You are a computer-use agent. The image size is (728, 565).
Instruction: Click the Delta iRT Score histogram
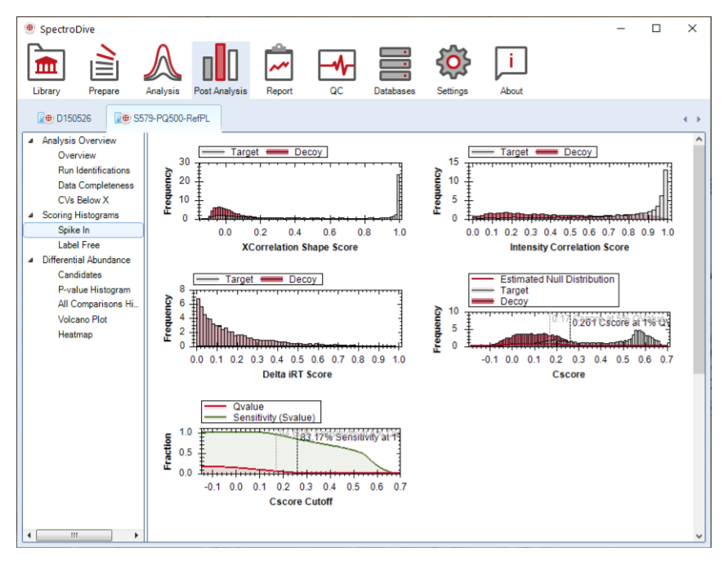pos(297,318)
